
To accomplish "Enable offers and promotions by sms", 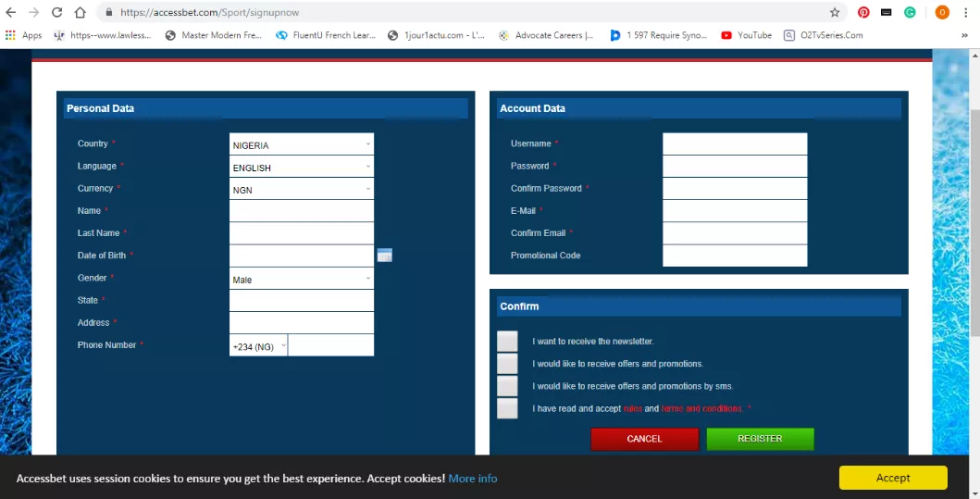I will tap(507, 386).
